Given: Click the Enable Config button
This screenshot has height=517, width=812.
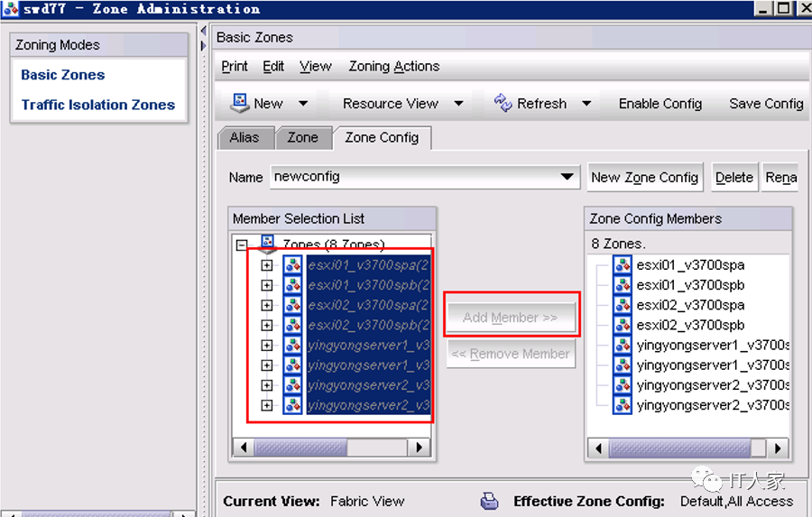Looking at the screenshot, I should (660, 104).
